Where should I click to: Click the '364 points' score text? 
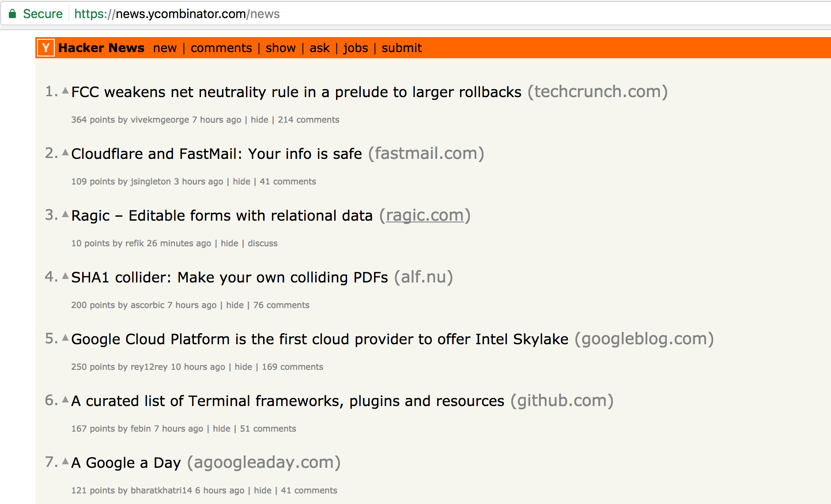tap(93, 120)
